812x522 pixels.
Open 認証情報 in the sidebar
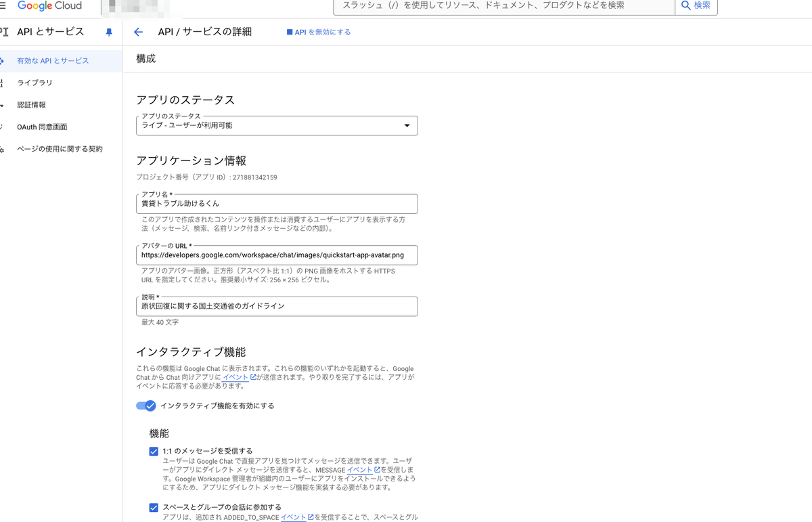point(61,105)
